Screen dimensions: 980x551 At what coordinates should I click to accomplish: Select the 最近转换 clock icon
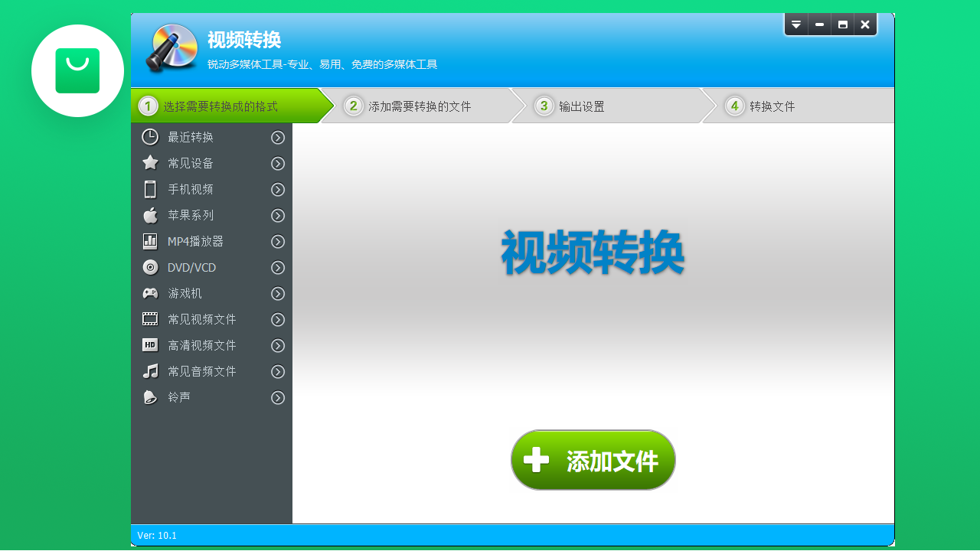click(150, 137)
